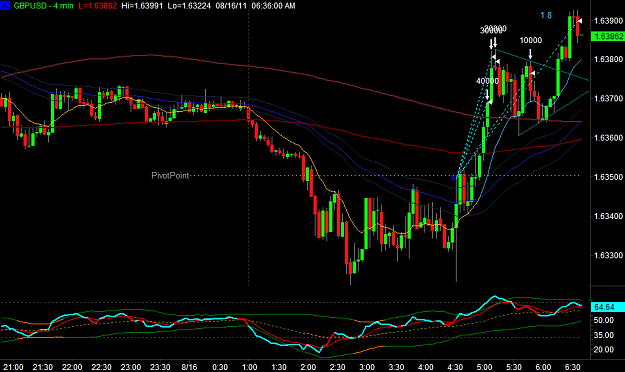Click the 5:00 time axis label
This screenshot has height=372, width=625.
click(x=484, y=367)
